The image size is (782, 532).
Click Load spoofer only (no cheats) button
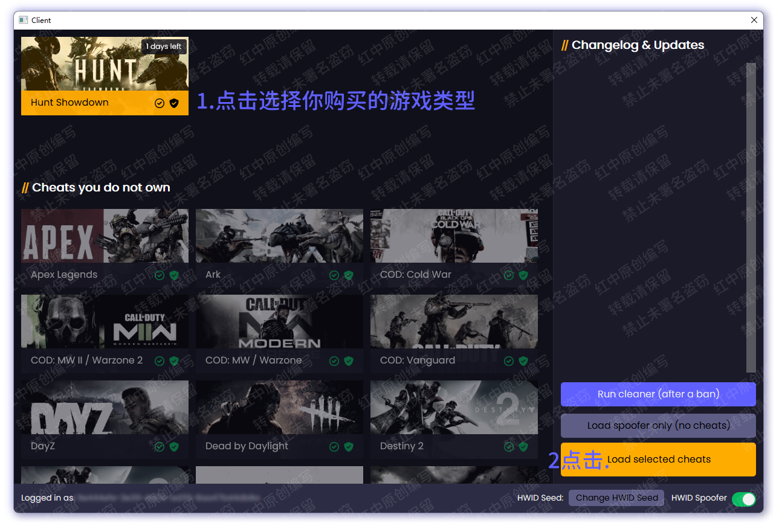(x=658, y=426)
